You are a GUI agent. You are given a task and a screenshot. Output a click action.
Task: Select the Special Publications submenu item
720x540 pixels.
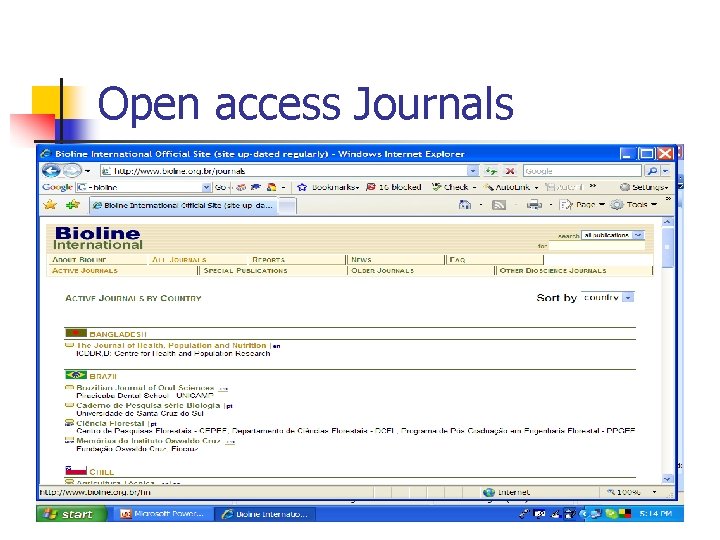coord(246,270)
